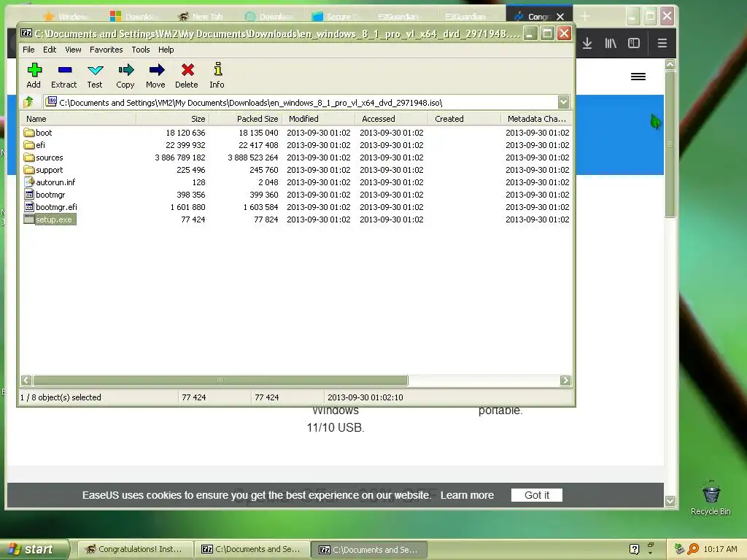This screenshot has width=747, height=560.
Task: Sort by the Accessed column header
Action: click(x=391, y=119)
